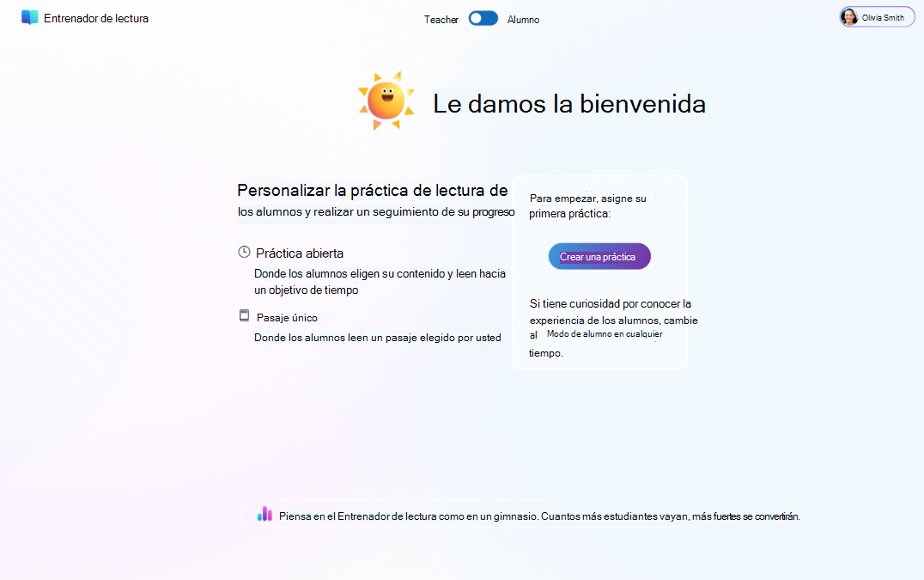This screenshot has width=924, height=580.
Task: Click Donde los alumnos eligen su contenido description
Action: pyautogui.click(x=380, y=282)
